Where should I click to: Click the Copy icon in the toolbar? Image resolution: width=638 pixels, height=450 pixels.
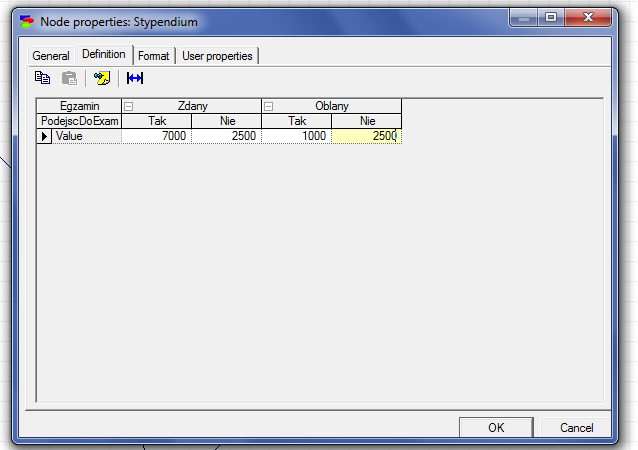pos(42,78)
